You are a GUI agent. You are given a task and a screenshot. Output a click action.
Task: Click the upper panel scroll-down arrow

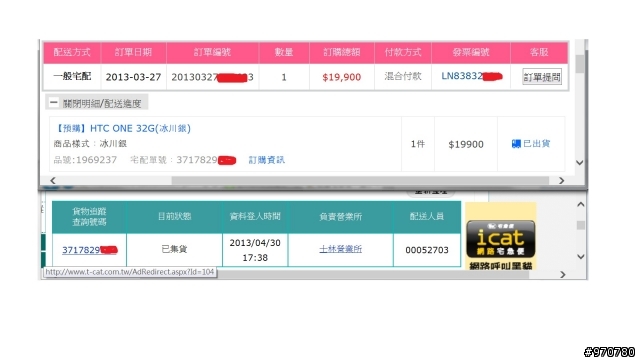pos(579,162)
